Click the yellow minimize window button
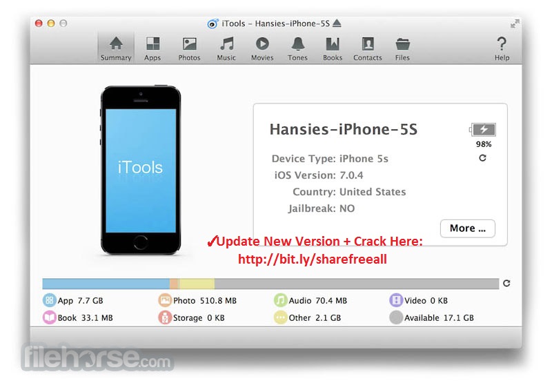 tap(51, 23)
